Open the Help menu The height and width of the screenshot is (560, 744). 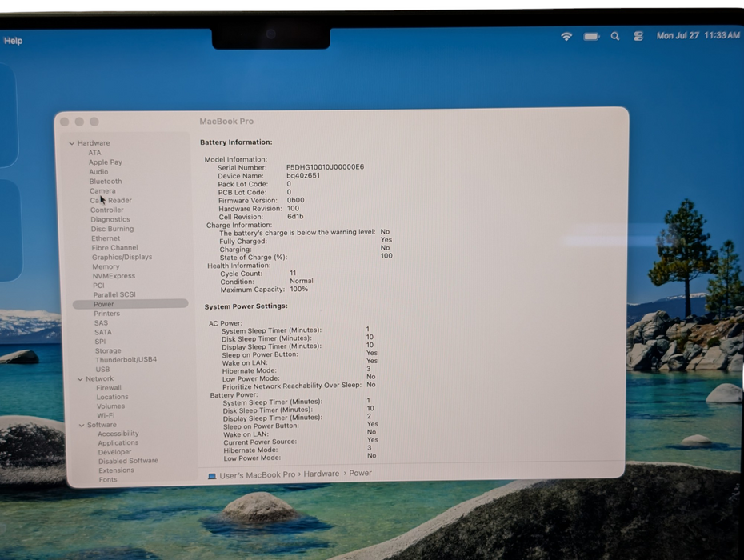tap(14, 41)
